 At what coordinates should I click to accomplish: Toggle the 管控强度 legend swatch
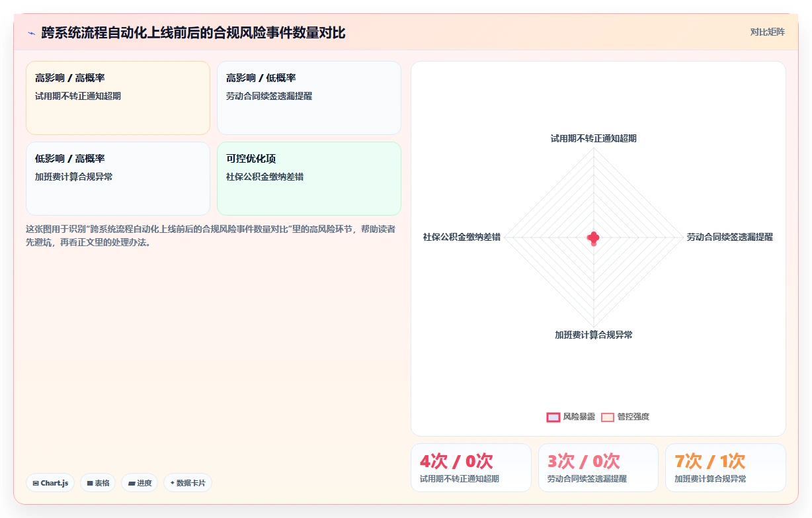pos(608,417)
